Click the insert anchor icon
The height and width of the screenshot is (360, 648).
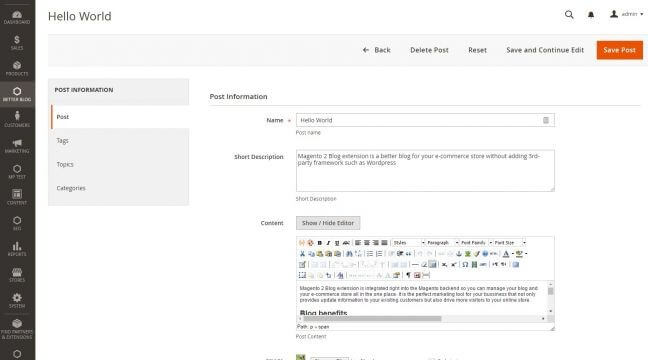click(459, 253)
